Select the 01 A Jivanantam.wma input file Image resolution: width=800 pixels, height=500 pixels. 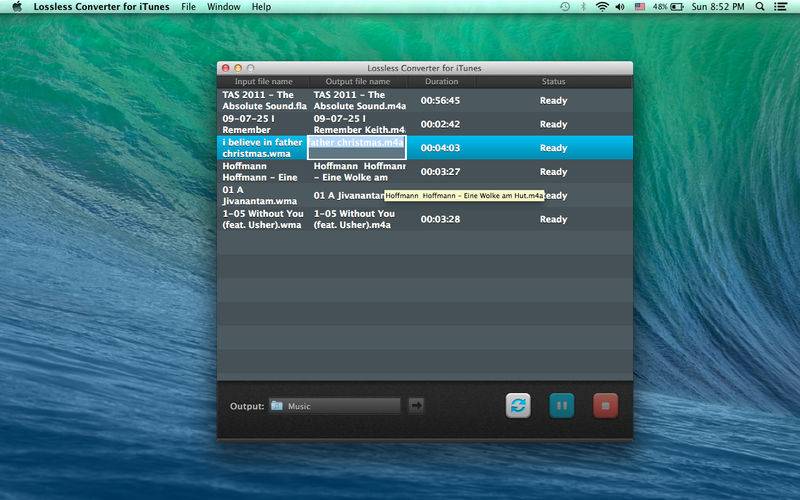(260, 195)
